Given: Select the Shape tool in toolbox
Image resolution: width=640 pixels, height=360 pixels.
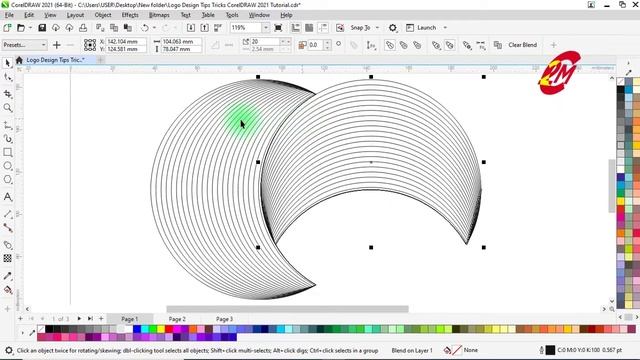Looking at the screenshot, I should (7, 77).
